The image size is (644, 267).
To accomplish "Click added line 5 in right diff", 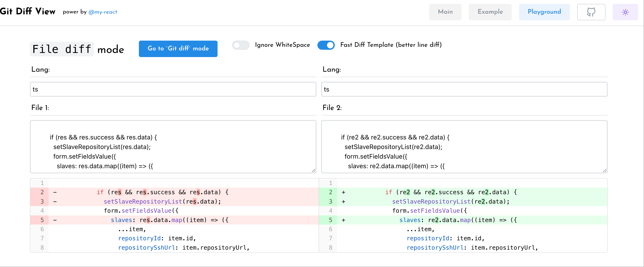I will click(457, 220).
